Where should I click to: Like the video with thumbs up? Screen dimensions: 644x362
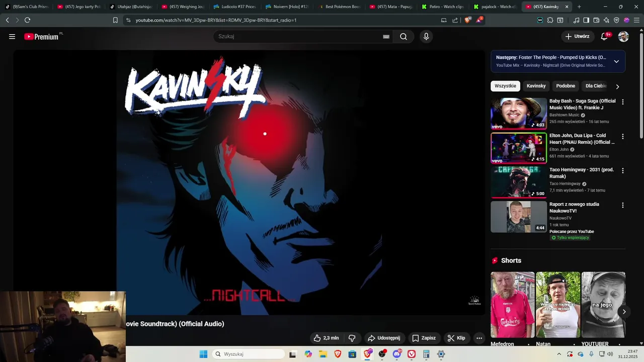tap(326, 338)
